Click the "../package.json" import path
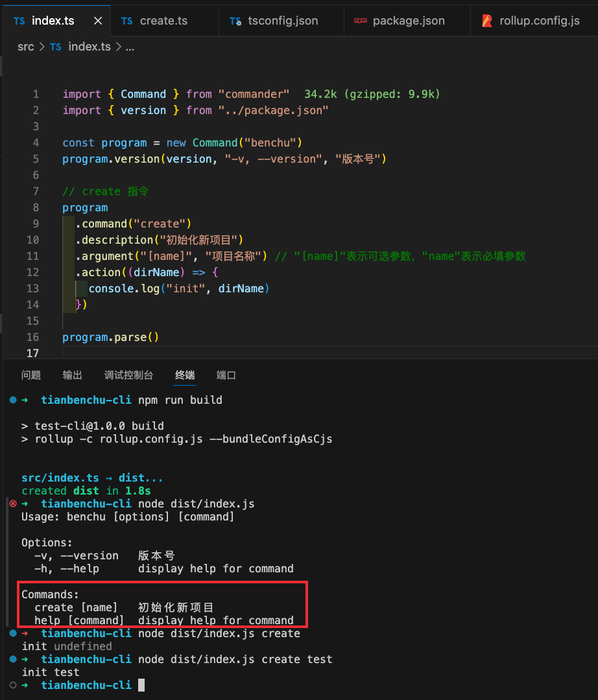 tap(273, 110)
